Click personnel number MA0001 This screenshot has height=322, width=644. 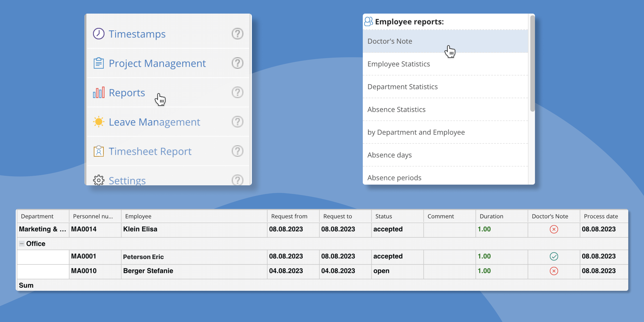[x=95, y=256]
